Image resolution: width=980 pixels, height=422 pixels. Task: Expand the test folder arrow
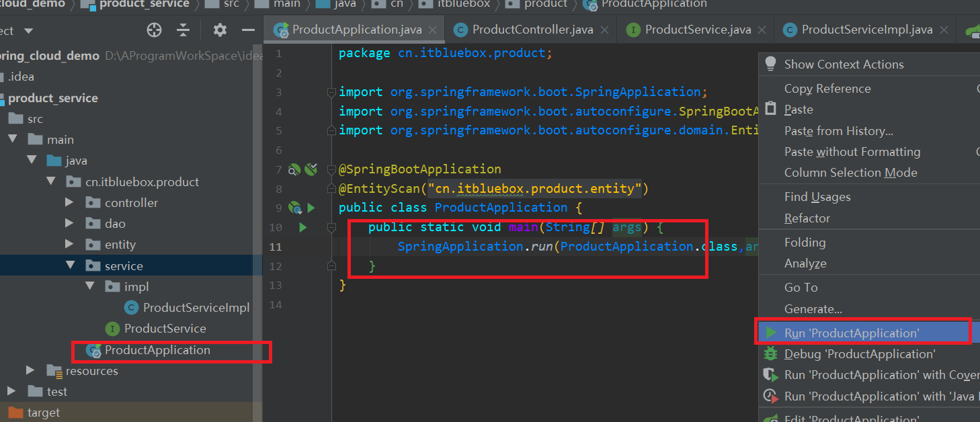(11, 391)
